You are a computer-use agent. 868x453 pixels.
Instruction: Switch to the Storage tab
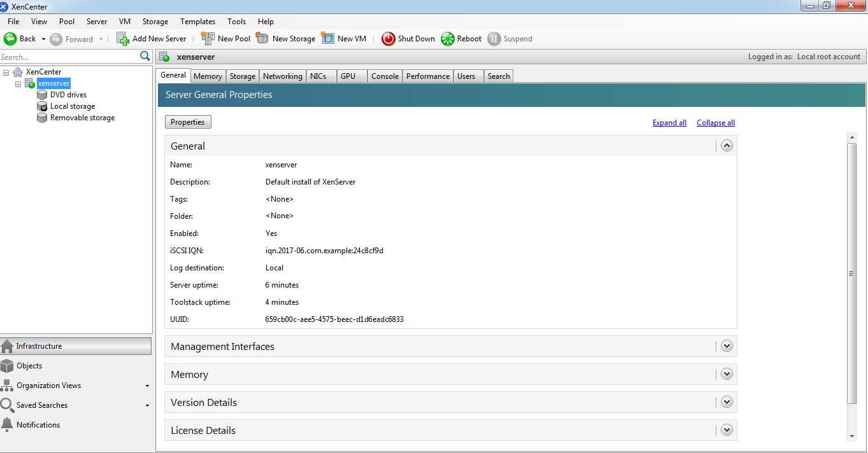[x=243, y=76]
